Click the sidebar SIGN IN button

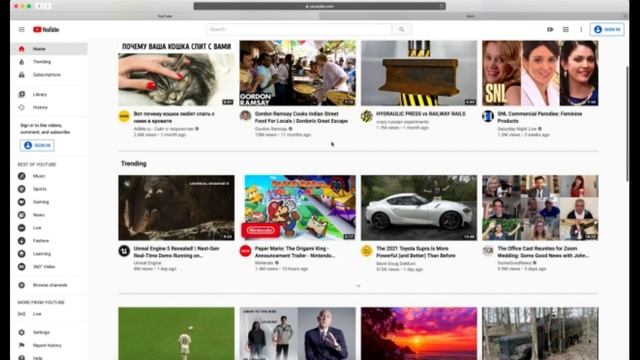point(37,145)
